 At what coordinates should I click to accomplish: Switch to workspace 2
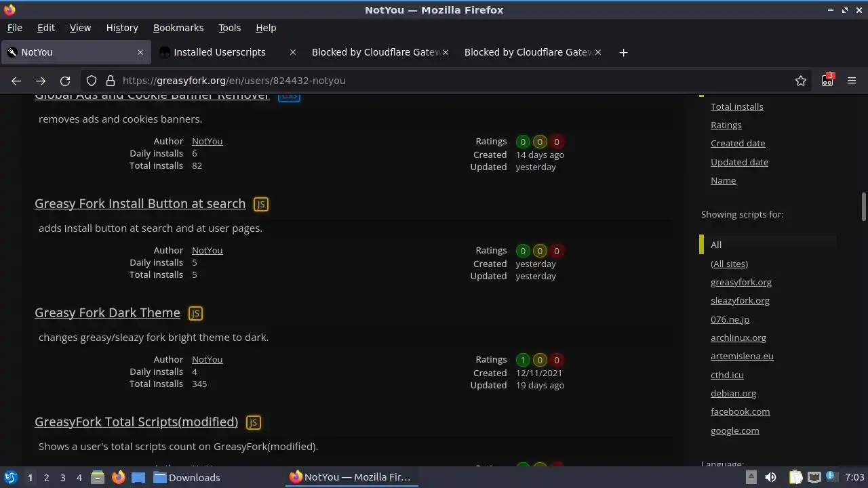point(46,477)
